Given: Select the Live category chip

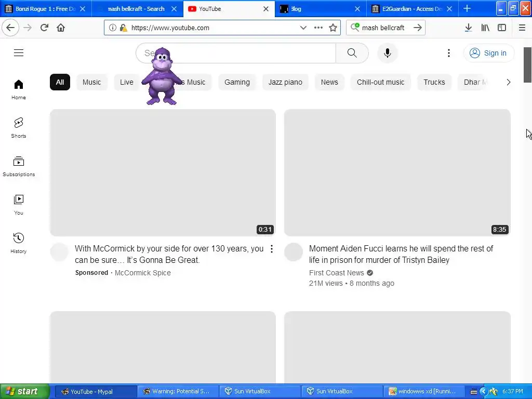Looking at the screenshot, I should [x=127, y=82].
